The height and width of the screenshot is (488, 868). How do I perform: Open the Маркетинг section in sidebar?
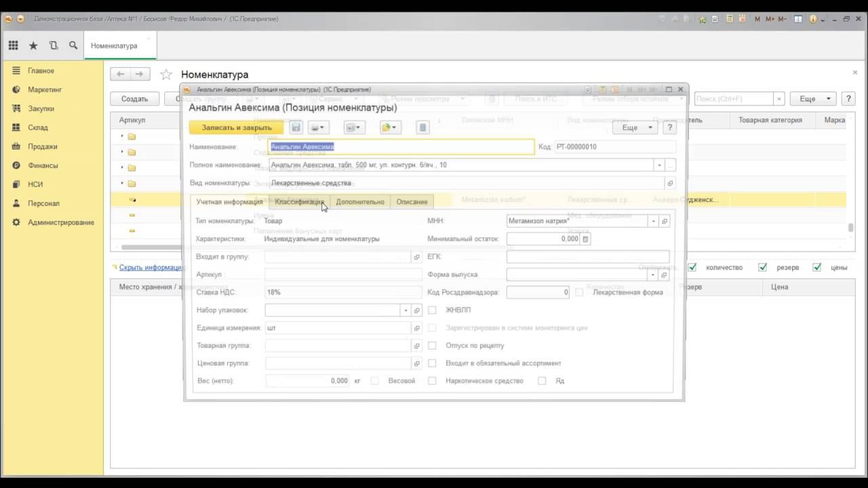click(45, 89)
